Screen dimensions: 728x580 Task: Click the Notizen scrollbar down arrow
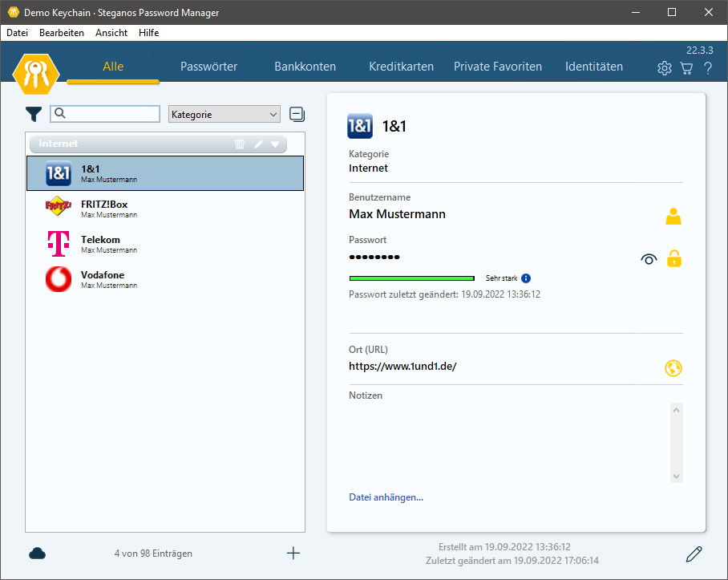tap(676, 477)
